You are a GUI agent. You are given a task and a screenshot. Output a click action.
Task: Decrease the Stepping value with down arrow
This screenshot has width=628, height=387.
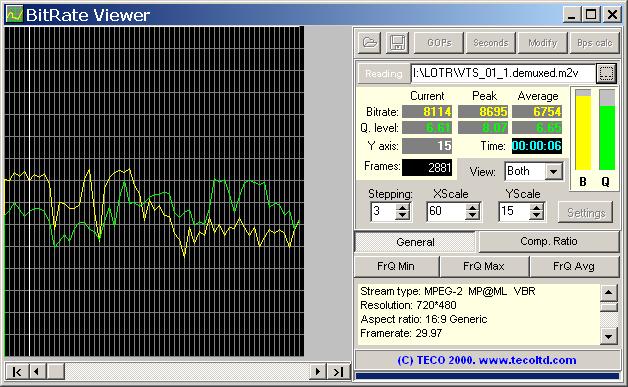[x=403, y=216]
